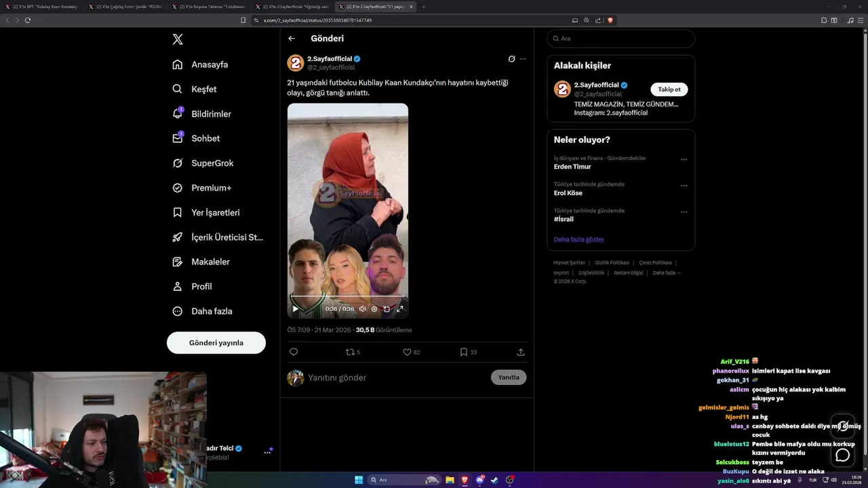Click the Ara search box on X
This screenshot has width=868, height=488.
tap(621, 39)
